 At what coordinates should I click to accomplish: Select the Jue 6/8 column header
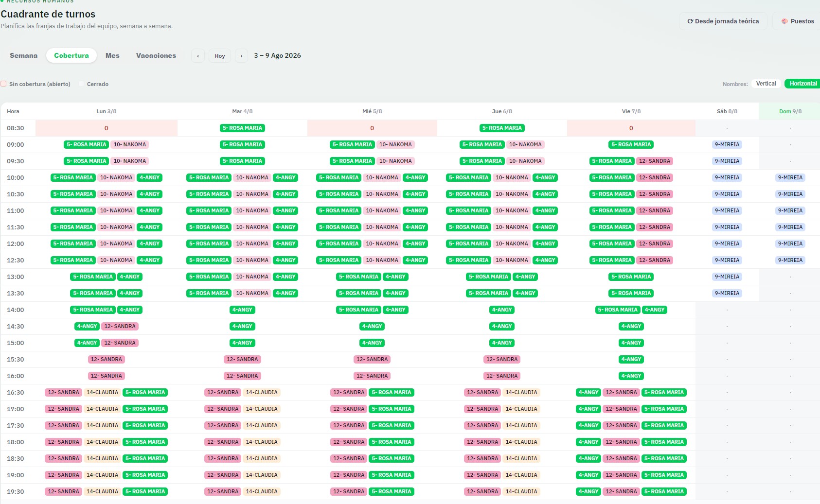pos(502,111)
